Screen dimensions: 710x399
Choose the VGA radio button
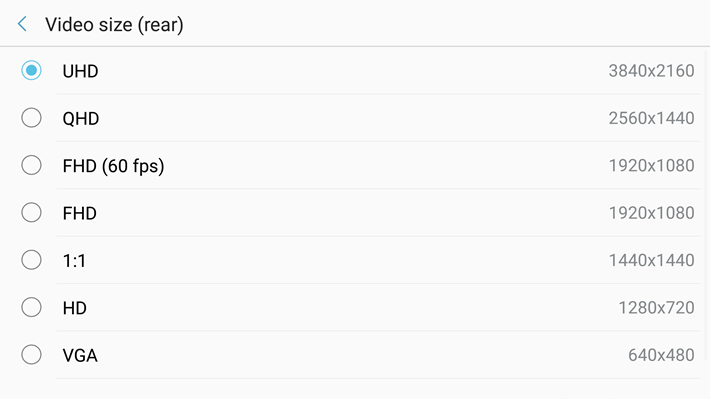pos(31,355)
